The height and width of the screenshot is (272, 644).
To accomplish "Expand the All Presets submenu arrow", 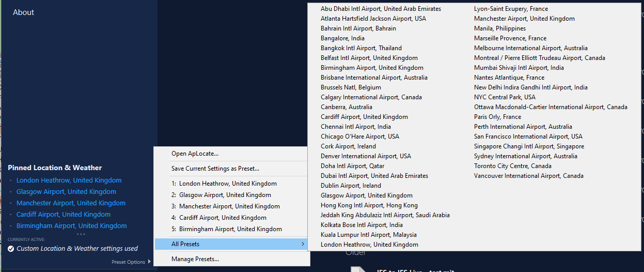I will 303,244.
